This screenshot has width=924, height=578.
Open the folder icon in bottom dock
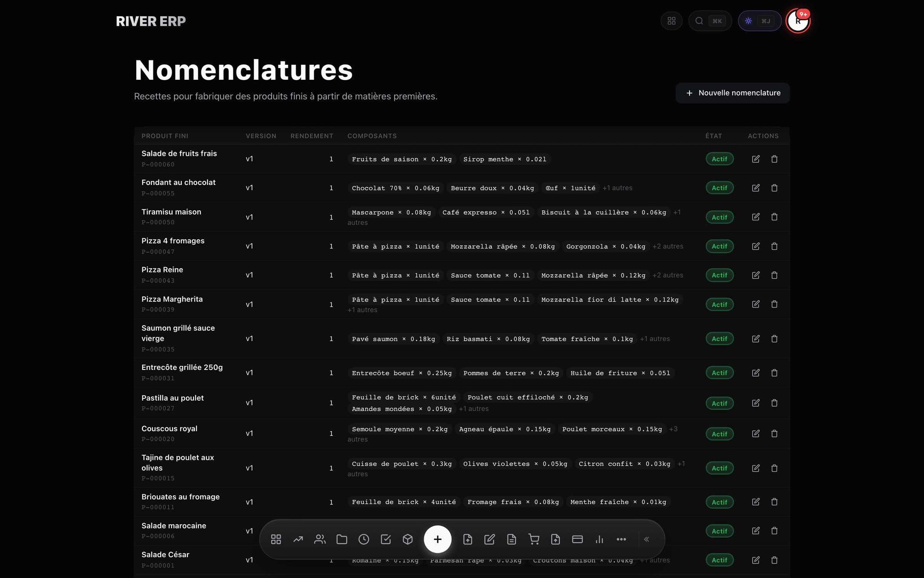tap(342, 539)
